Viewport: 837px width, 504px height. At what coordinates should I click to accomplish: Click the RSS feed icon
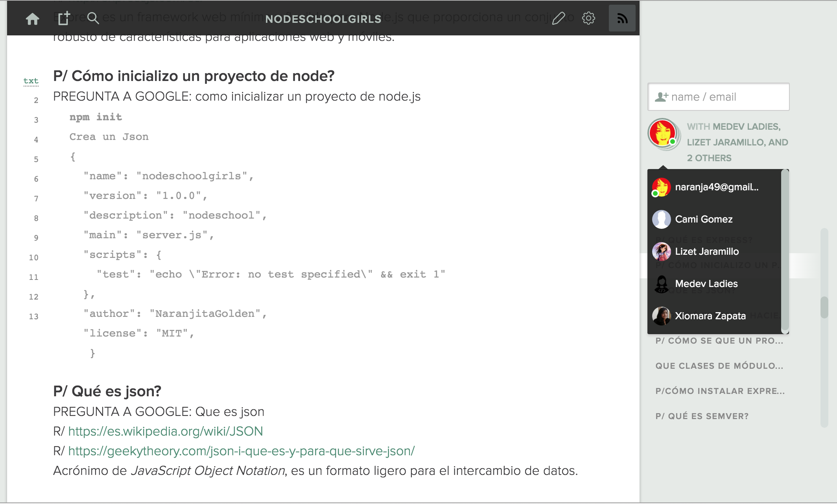pyautogui.click(x=622, y=18)
